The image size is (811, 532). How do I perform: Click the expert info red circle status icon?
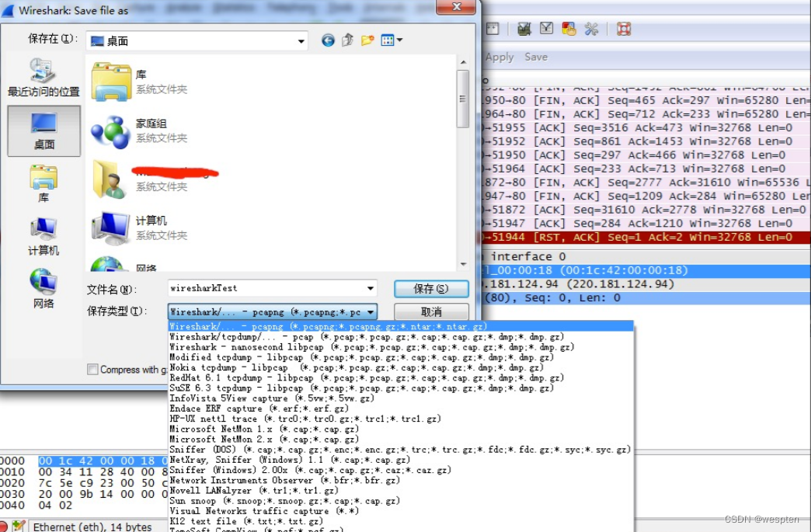click(4, 527)
